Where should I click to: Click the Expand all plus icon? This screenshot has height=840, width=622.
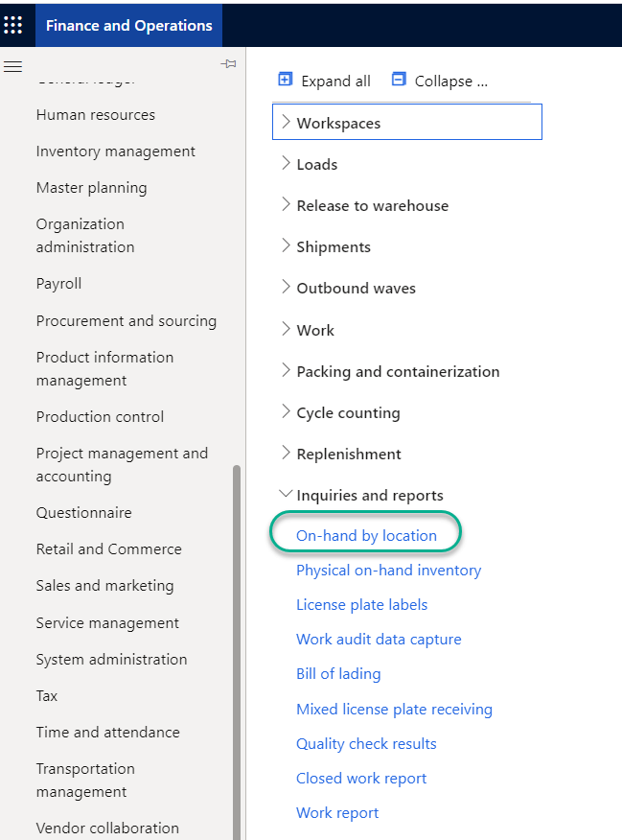coord(285,80)
